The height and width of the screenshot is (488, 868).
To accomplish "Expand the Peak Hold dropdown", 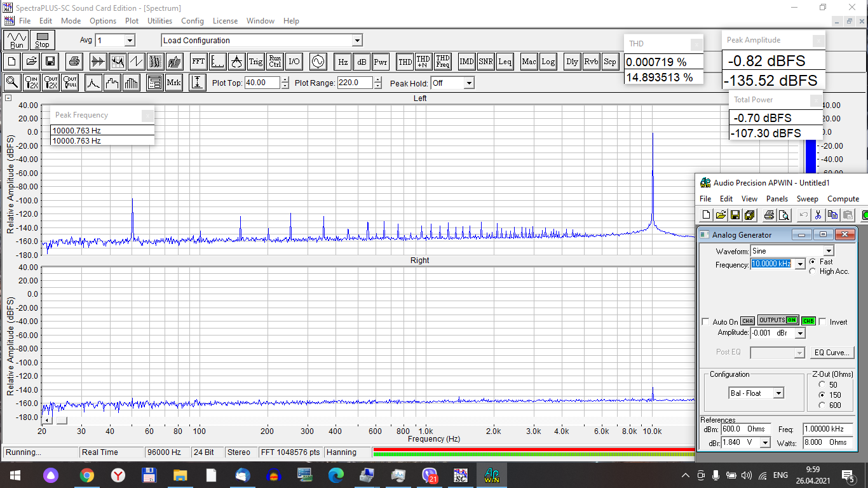I will tap(468, 83).
